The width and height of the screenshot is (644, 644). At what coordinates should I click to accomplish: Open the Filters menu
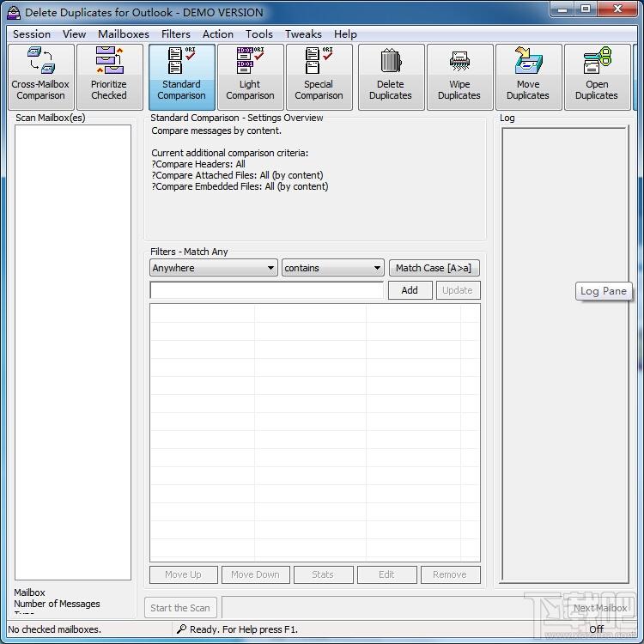[176, 34]
